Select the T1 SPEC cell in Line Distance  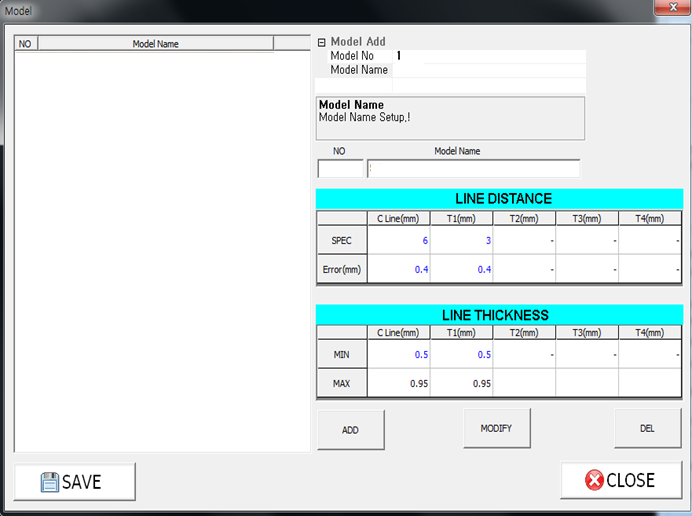461,241
